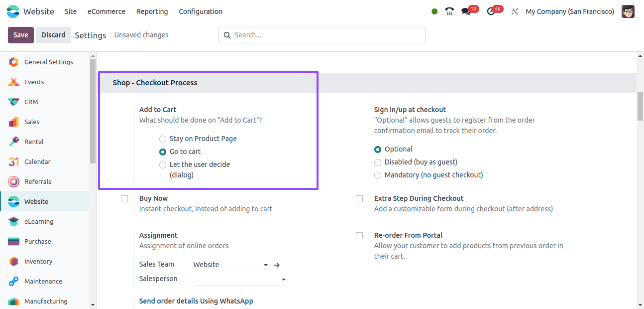
Task: Open the debug tools wrench icon
Action: (x=515, y=11)
